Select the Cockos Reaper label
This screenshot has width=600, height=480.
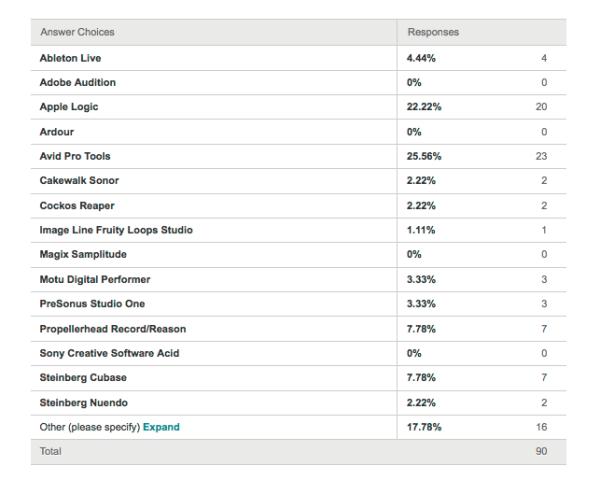click(x=77, y=206)
